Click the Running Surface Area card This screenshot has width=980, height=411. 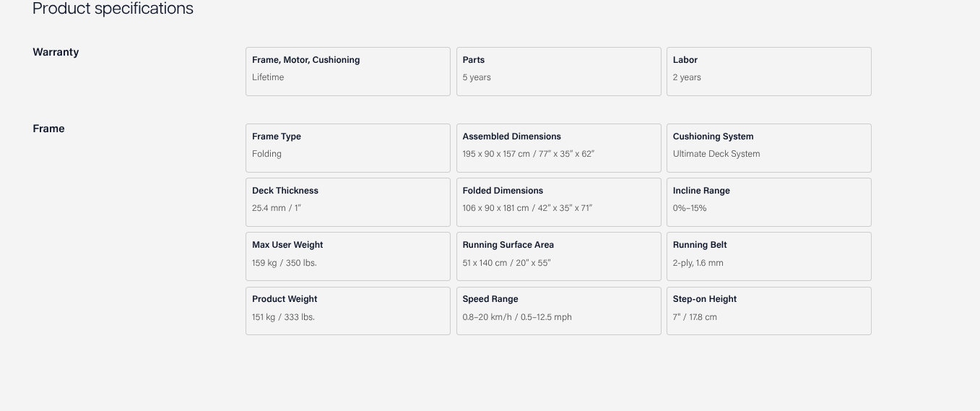click(558, 256)
